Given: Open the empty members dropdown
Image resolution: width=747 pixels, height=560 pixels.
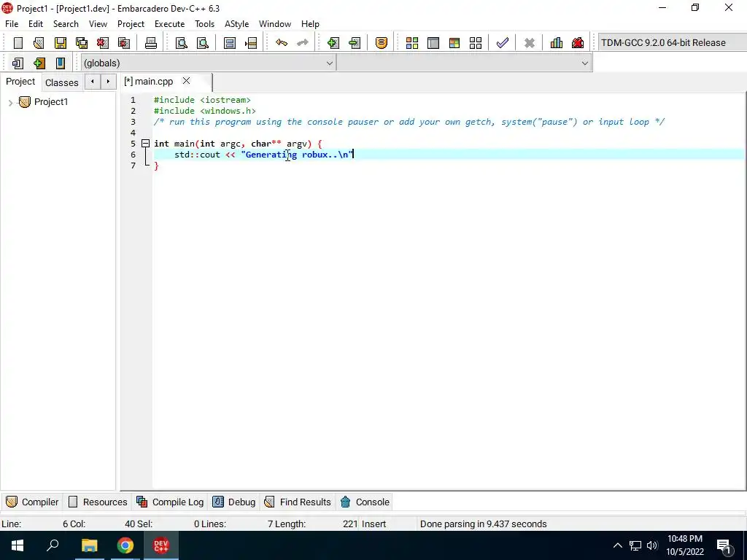Looking at the screenshot, I should pos(464,63).
